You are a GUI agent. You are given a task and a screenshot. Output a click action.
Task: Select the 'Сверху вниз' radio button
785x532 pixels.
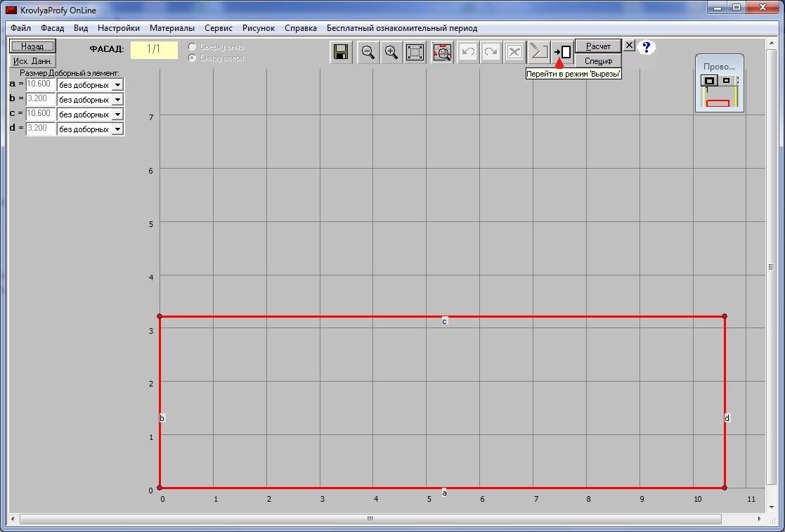coord(193,47)
